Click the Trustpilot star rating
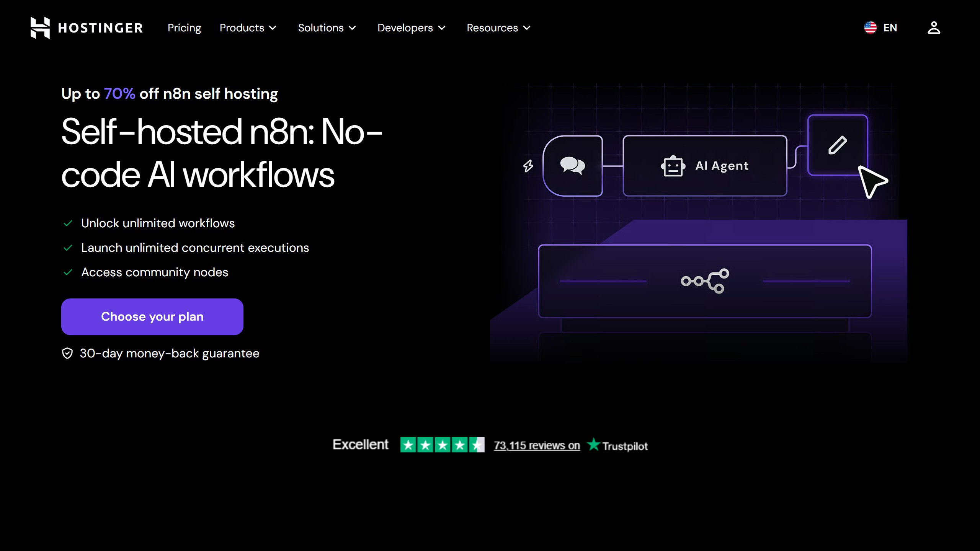This screenshot has width=980, height=551. pos(442,445)
